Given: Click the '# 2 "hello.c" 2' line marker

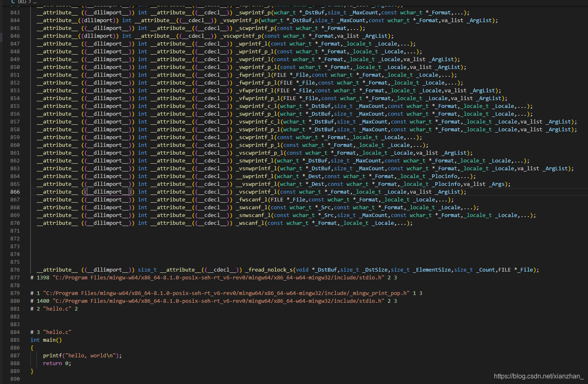Looking at the screenshot, I should [x=54, y=309].
